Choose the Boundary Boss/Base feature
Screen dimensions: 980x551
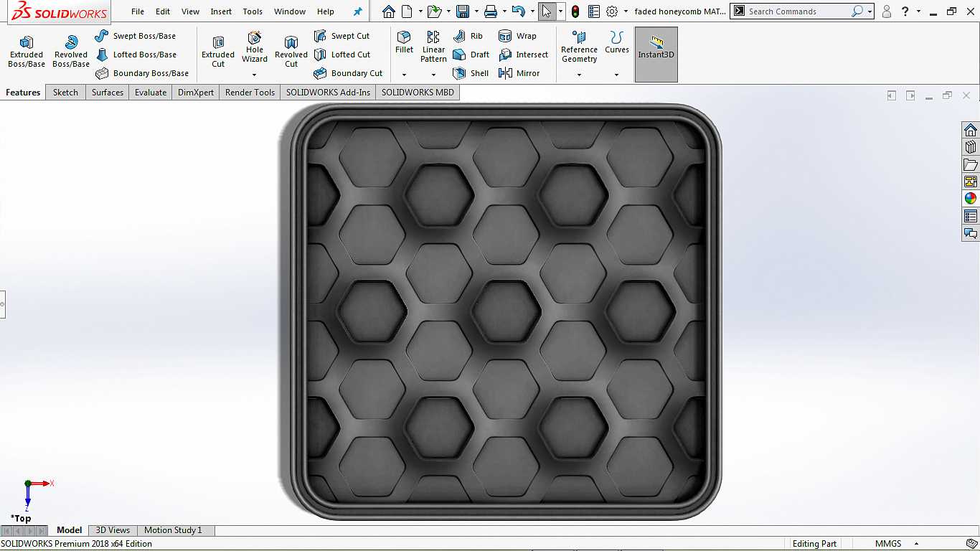tap(142, 73)
